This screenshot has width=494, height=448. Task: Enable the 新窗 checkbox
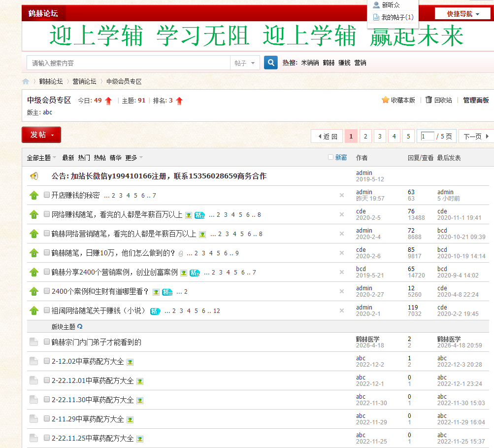[x=330, y=157]
